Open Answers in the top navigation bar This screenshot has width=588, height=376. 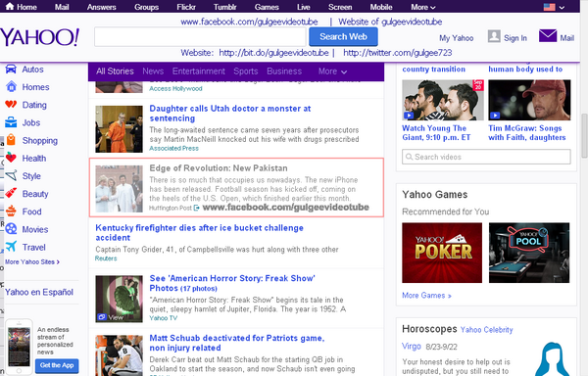(102, 7)
